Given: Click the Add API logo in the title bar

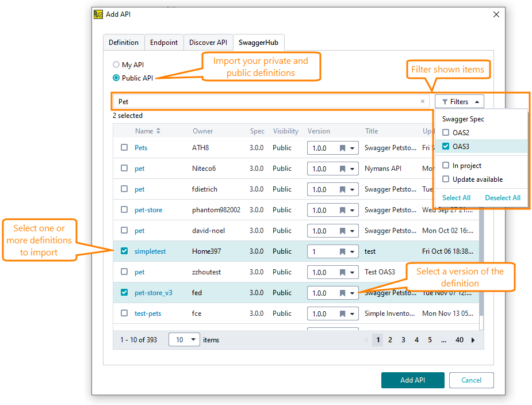Looking at the screenshot, I should pyautogui.click(x=98, y=14).
